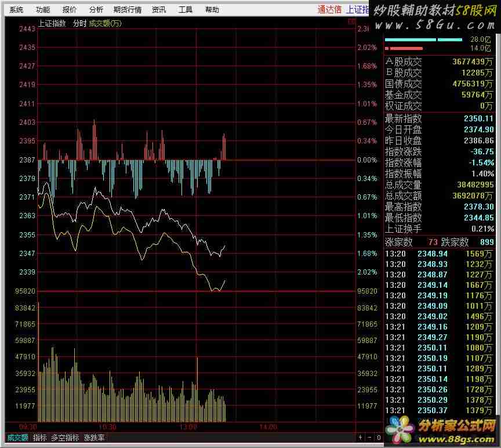Click the 指数涨幅 value -1.54%
Viewport: 501px width, 448px height.
(481, 162)
